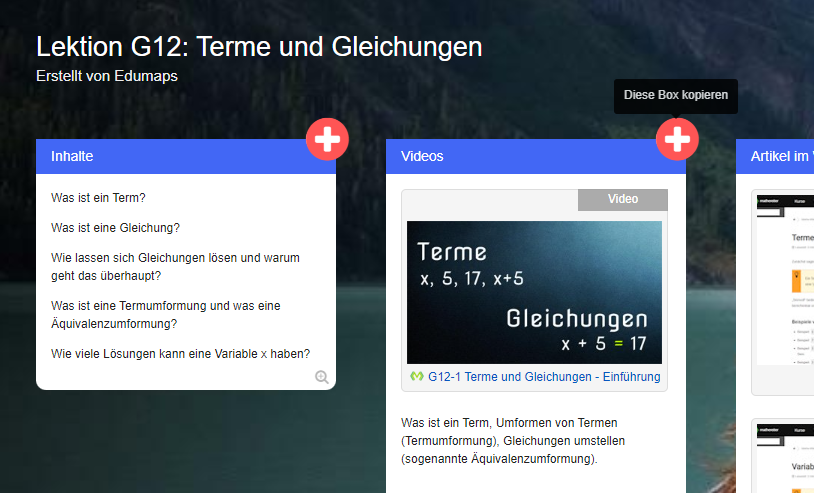The width and height of the screenshot is (814, 493).
Task: Click the text Was ist eine Gleichung?
Action: pyautogui.click(x=115, y=228)
